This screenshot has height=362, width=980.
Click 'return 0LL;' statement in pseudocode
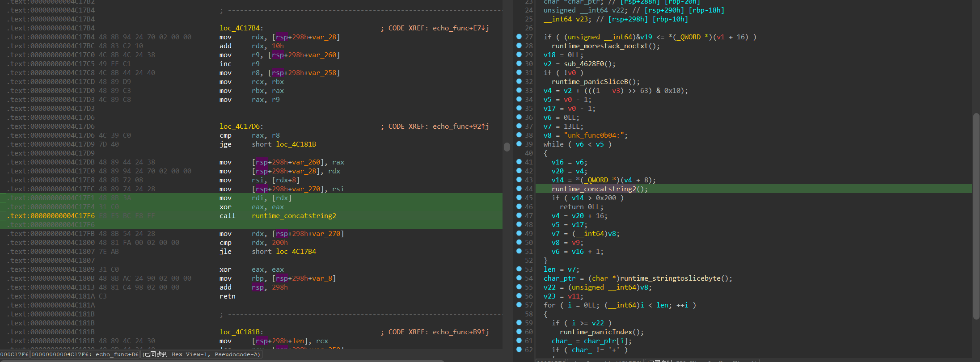coord(582,207)
